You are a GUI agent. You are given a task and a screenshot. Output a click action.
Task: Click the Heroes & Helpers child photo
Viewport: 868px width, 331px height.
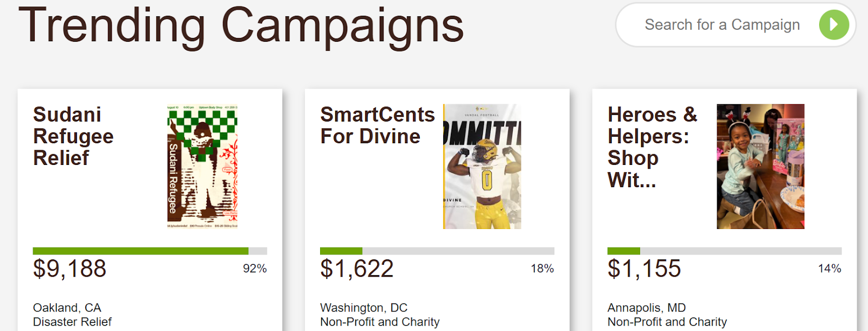click(760, 166)
